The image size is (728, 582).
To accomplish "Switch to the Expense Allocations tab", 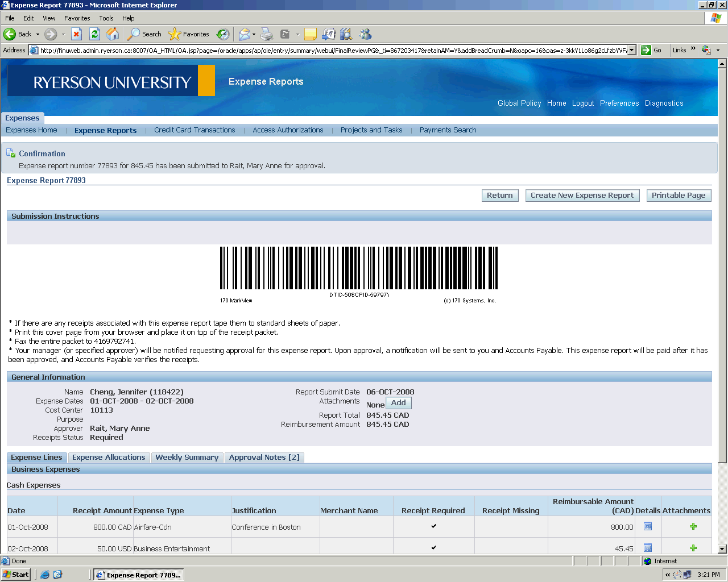I will 109,458.
